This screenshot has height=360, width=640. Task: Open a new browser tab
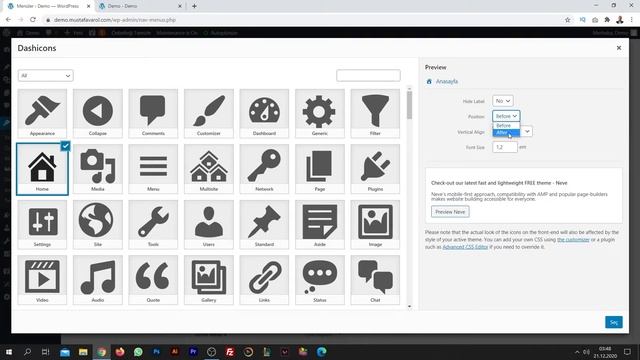click(x=194, y=6)
